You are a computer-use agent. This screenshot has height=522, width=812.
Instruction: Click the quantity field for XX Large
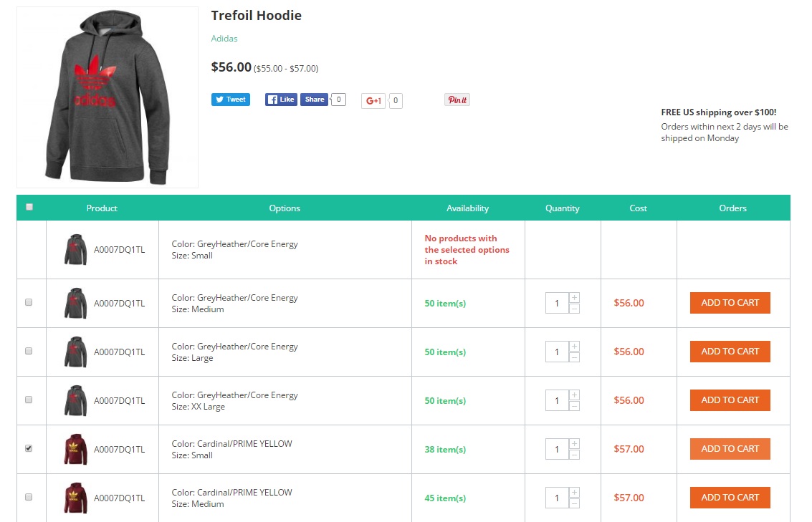tap(557, 400)
